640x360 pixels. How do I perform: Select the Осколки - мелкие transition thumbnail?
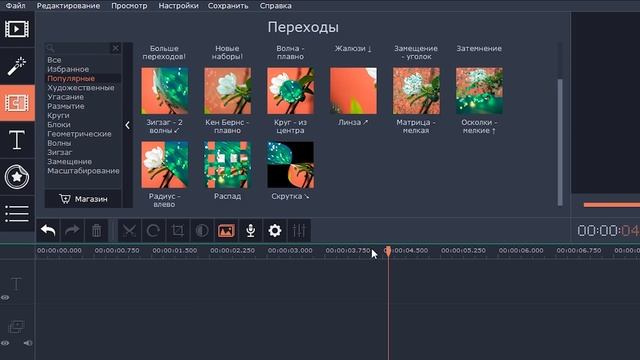479,91
